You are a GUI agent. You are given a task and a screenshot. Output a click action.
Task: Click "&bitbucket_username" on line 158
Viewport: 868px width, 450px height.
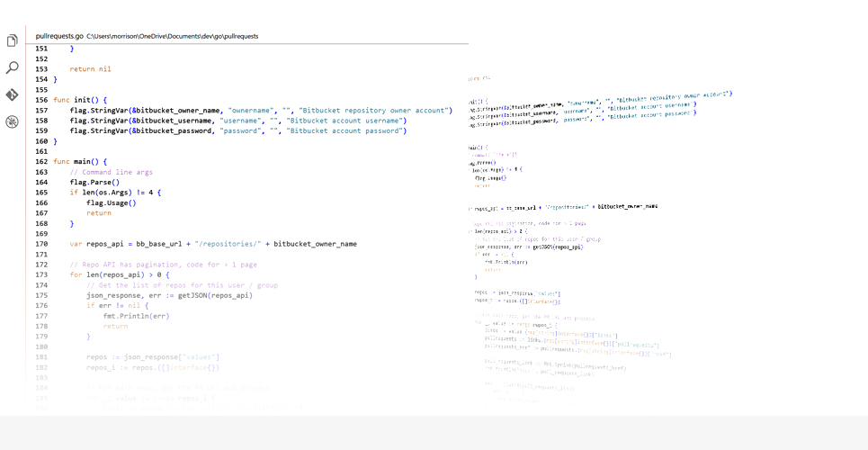coord(172,121)
